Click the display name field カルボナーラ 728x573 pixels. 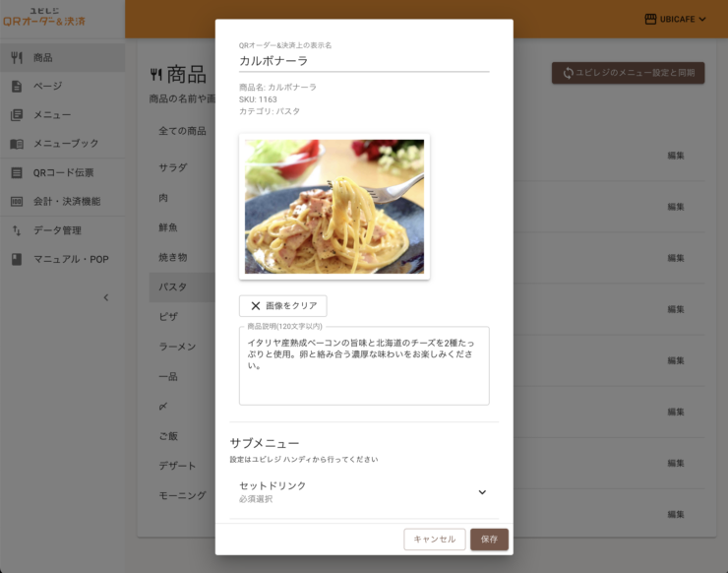pos(363,60)
